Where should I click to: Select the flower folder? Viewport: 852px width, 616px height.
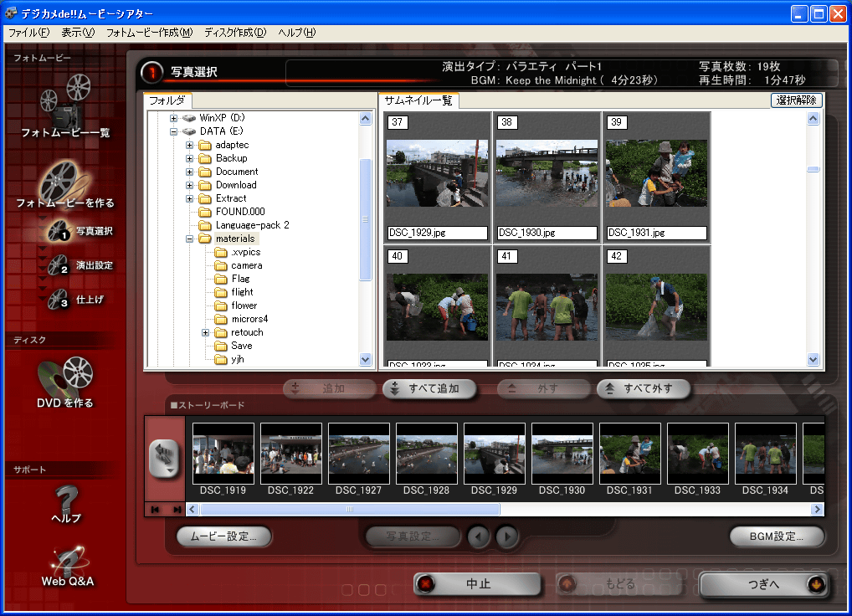pos(236,305)
